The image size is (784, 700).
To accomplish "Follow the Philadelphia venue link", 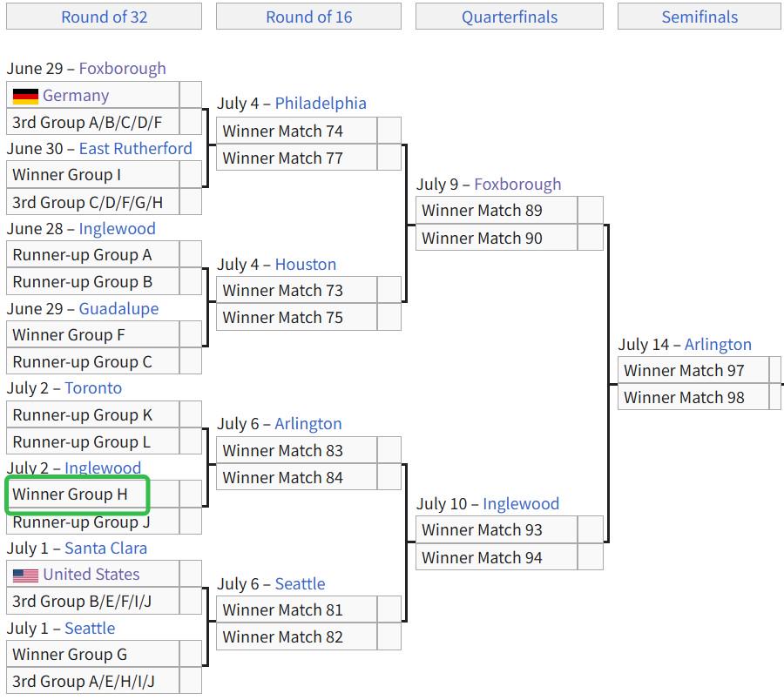I will [x=321, y=103].
